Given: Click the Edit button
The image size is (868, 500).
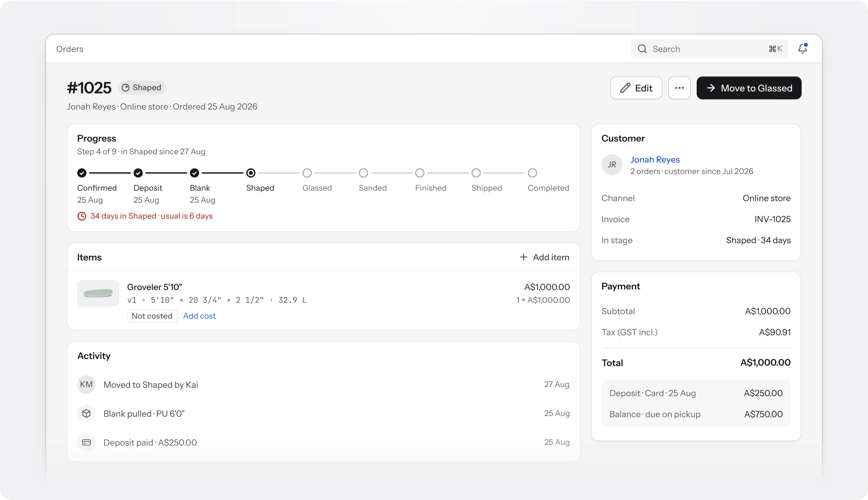Looking at the screenshot, I should [x=636, y=88].
